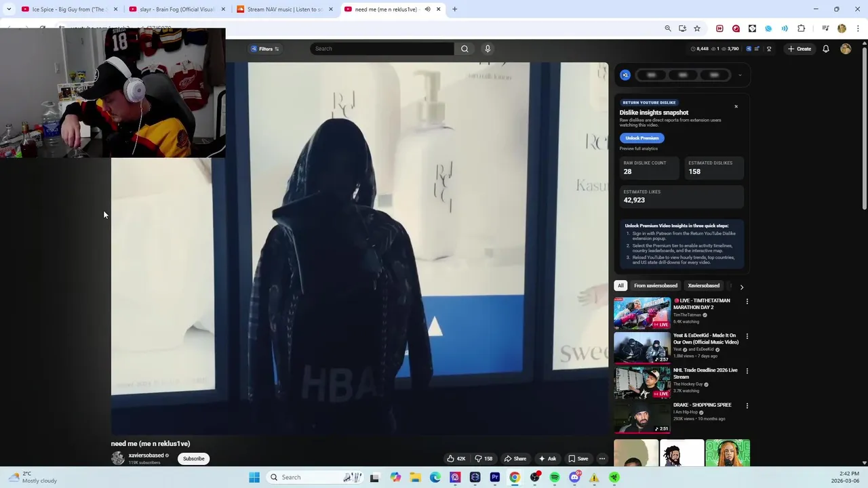
Task: Open NHL Trade Deadline stream thumbnail
Action: (642, 383)
